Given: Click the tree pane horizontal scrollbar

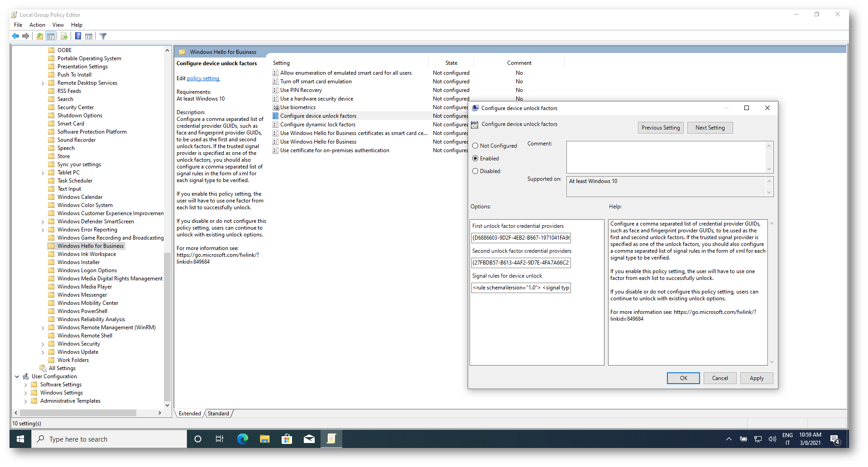Looking at the screenshot, I should click(x=78, y=413).
